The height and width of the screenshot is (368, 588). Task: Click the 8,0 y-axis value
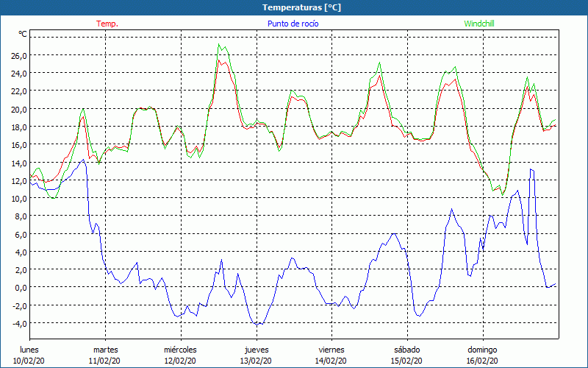tap(21, 216)
